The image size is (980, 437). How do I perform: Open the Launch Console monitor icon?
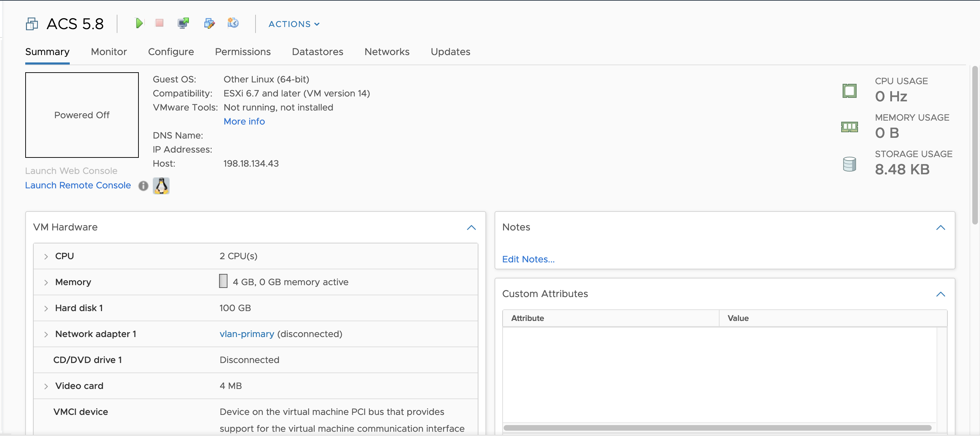[x=183, y=23]
